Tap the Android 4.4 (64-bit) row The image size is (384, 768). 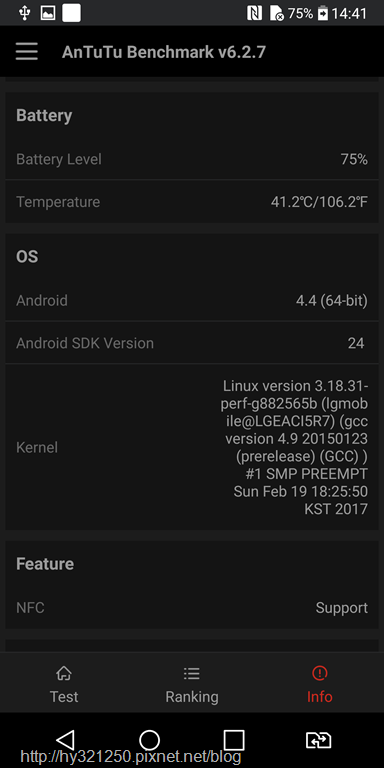(x=192, y=300)
